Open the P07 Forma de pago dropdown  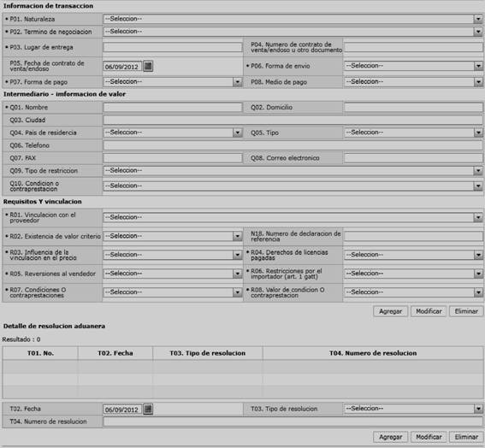tap(172, 82)
